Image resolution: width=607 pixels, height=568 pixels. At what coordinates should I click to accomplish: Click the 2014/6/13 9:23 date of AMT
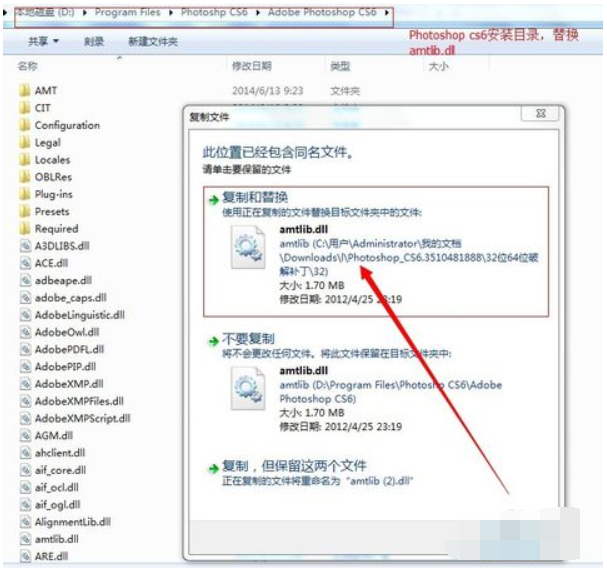click(267, 91)
